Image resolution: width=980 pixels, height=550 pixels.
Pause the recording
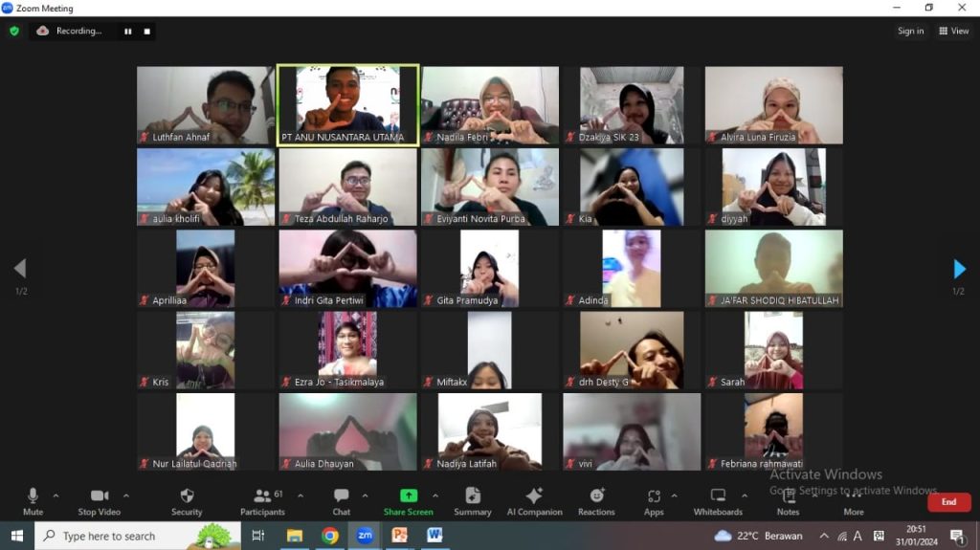tap(127, 32)
